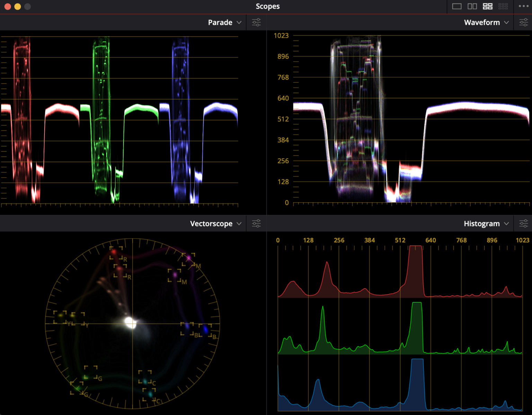Open the Histogram scope chevron dropdown

[506, 223]
